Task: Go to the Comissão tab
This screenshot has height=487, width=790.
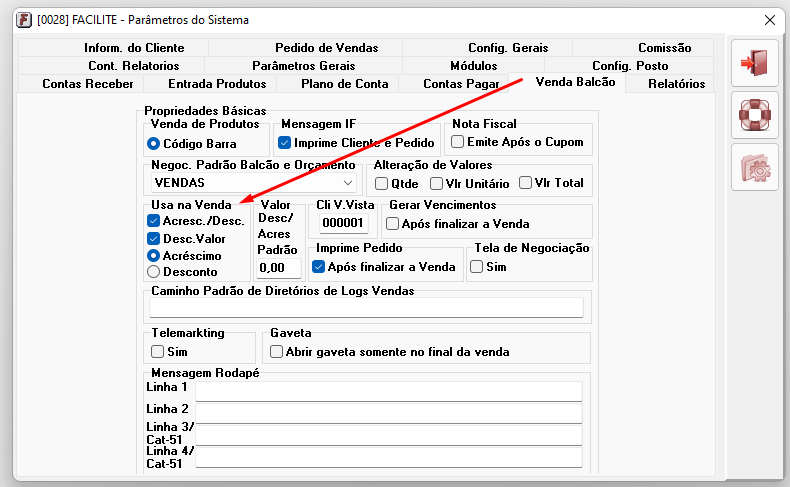Action: coord(643,48)
